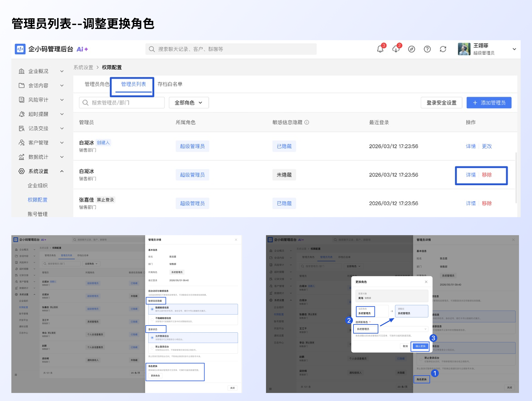Click the Ai+ badge next to the large logo
Screen dimensions: 532x401
point(82,49)
